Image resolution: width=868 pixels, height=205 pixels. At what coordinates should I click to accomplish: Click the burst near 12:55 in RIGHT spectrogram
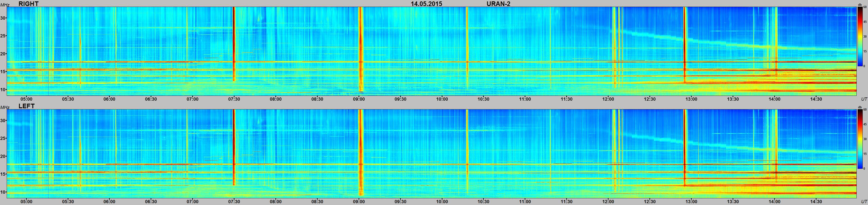[x=685, y=45]
